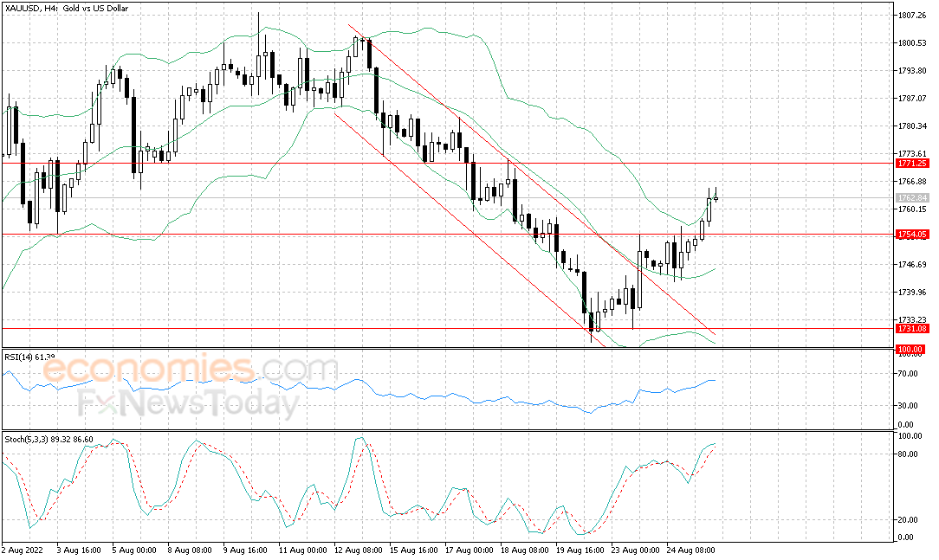Click the 18 Aug 08:00 time label
Screen dimensions: 939x560
coord(524,550)
